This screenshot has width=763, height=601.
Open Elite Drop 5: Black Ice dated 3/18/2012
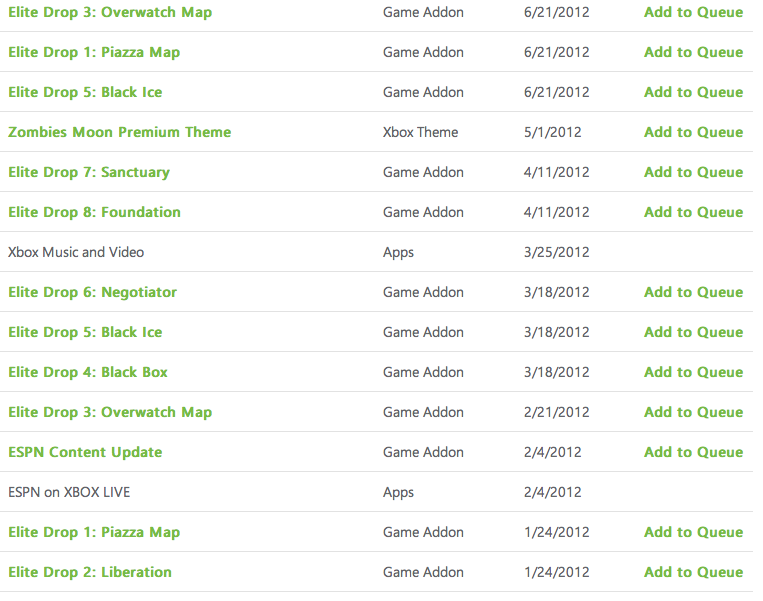point(85,332)
